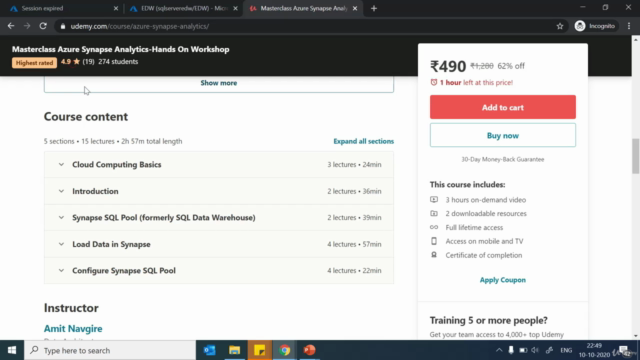
Task: Click the Type here to search box
Action: click(110, 350)
